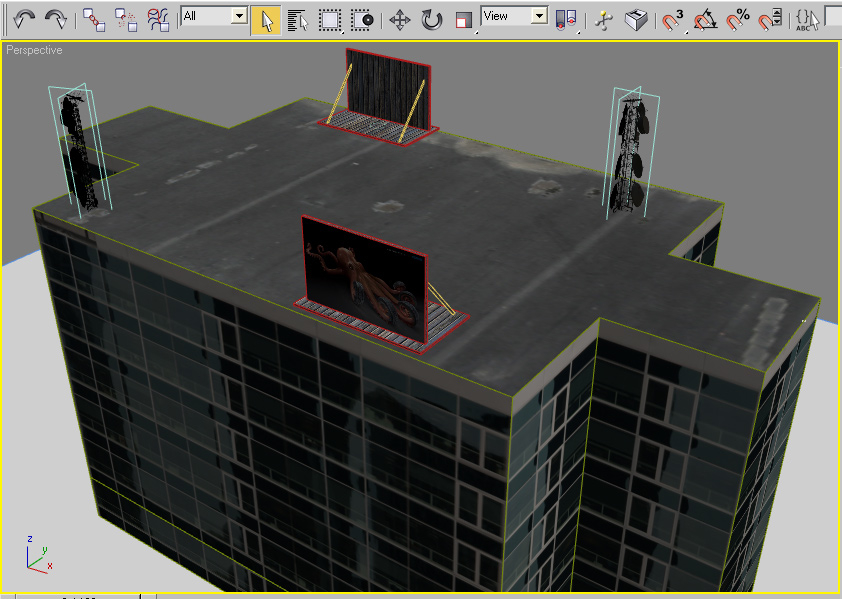
Task: Click the Mirror tool icon
Action: [x=634, y=17]
